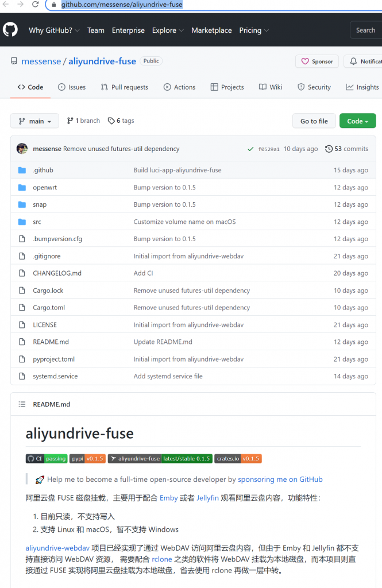Expand the Why GitHub? menu
This screenshot has height=588, width=382.
click(x=54, y=30)
